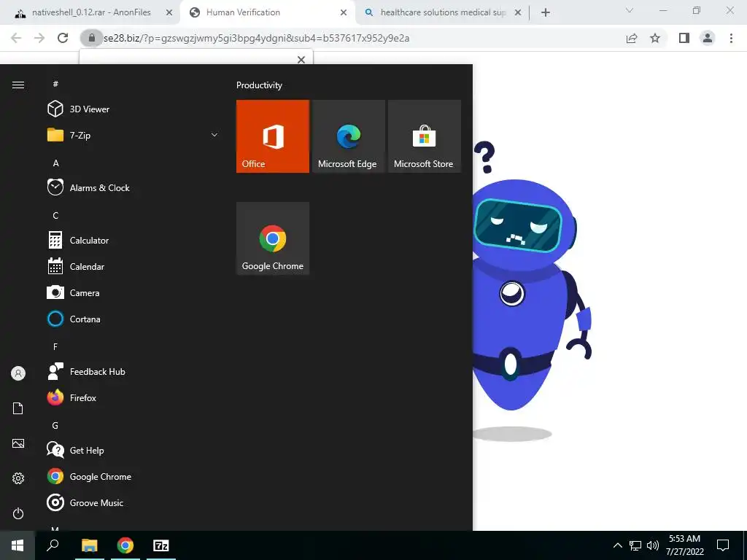
Task: Switch to Chrome on the taskbar
Action: pyautogui.click(x=125, y=545)
